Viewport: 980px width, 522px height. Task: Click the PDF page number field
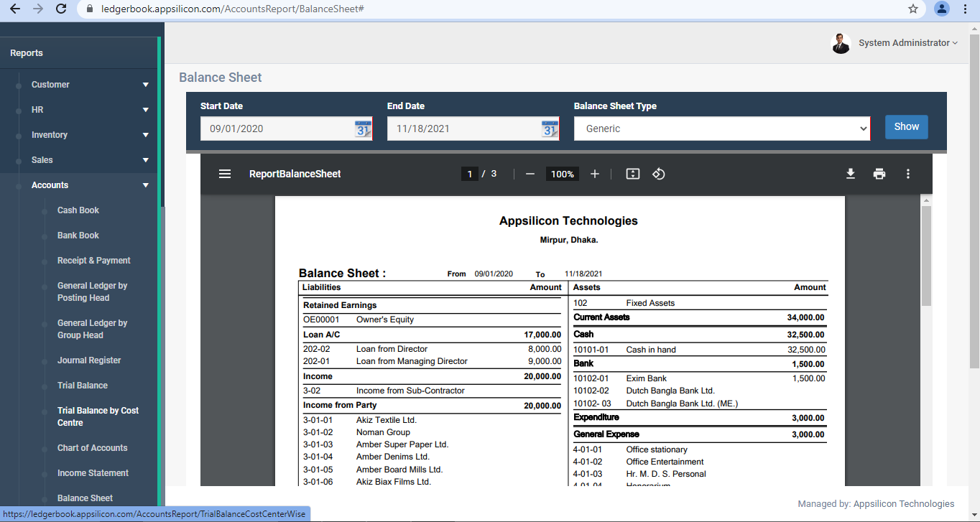pyautogui.click(x=469, y=174)
